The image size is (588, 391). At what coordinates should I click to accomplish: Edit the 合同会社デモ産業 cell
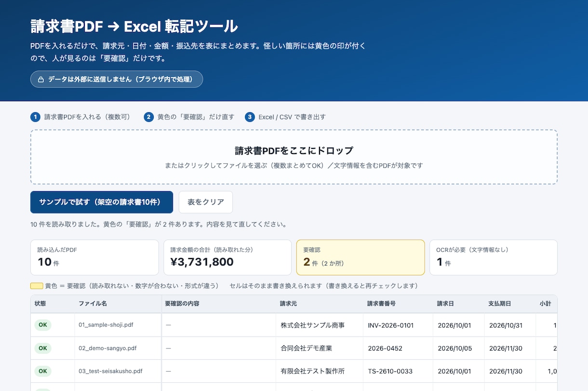point(320,348)
